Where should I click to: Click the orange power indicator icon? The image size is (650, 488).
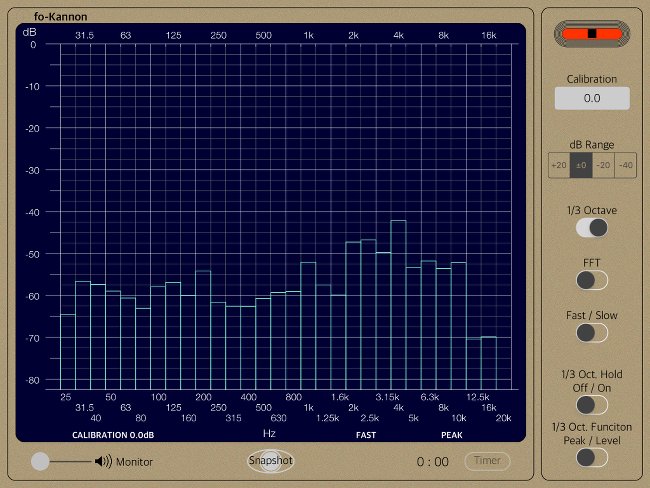click(x=591, y=33)
